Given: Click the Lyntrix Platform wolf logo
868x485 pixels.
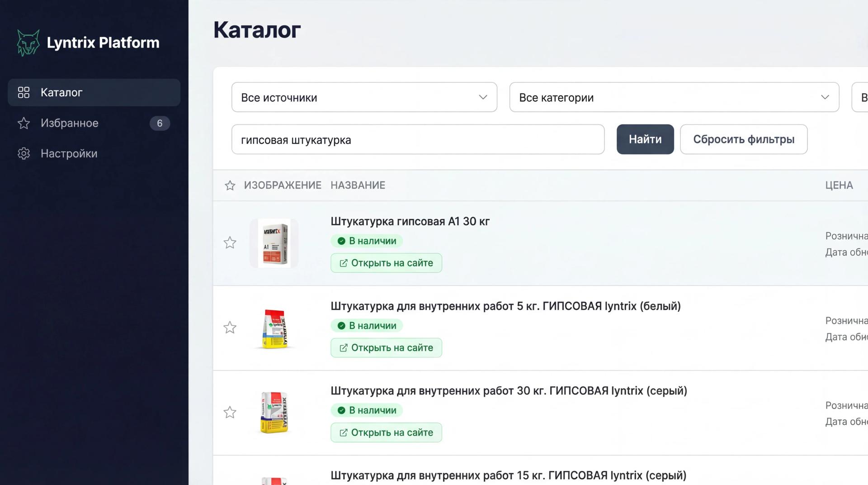Looking at the screenshot, I should point(28,42).
